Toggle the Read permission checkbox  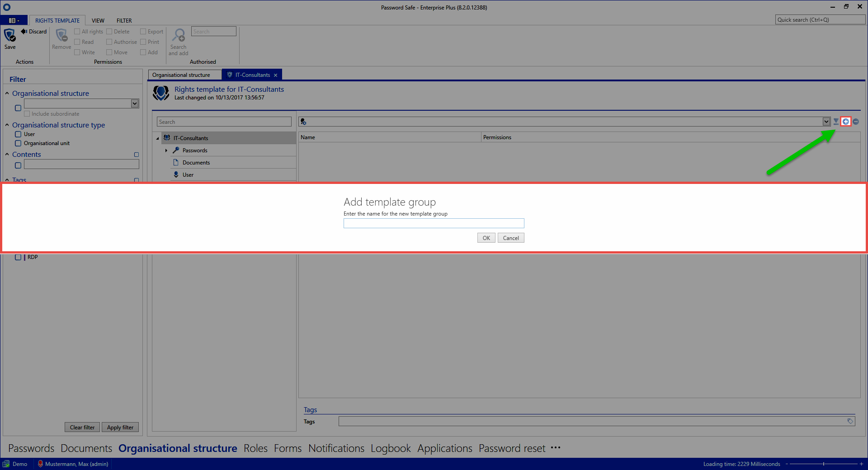coord(77,42)
